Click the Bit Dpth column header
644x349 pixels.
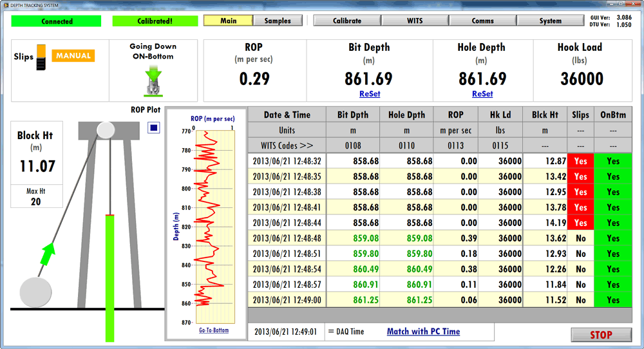[x=353, y=115]
